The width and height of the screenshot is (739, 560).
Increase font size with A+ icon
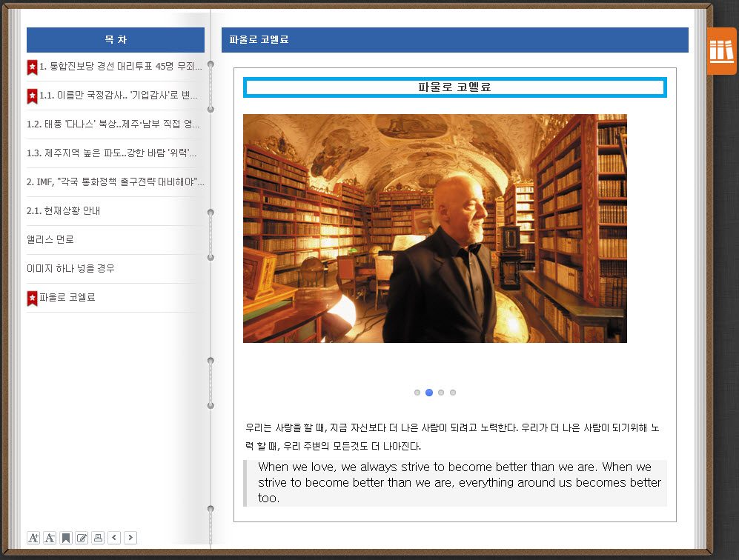click(33, 537)
